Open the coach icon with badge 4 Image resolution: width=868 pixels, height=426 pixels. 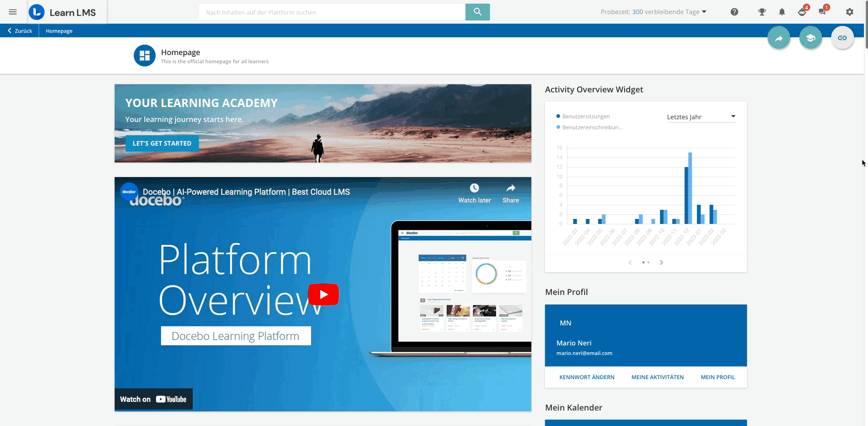[802, 11]
